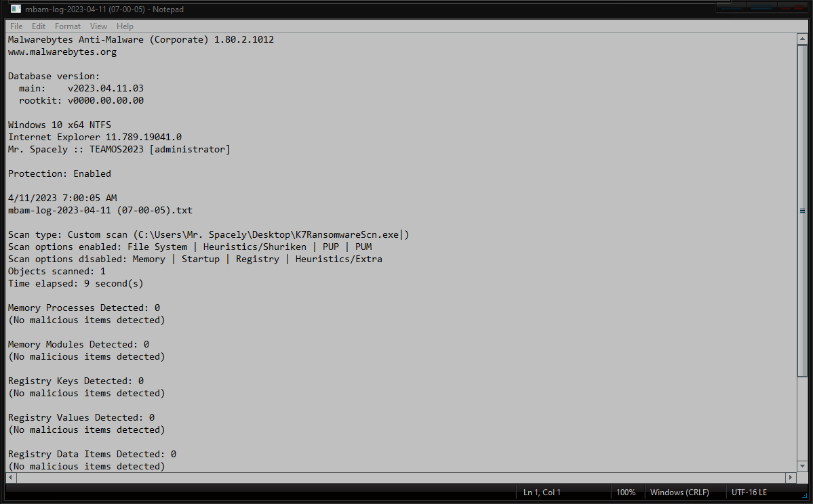Open the Format menu
Viewport: 813px width, 504px height.
[67, 26]
